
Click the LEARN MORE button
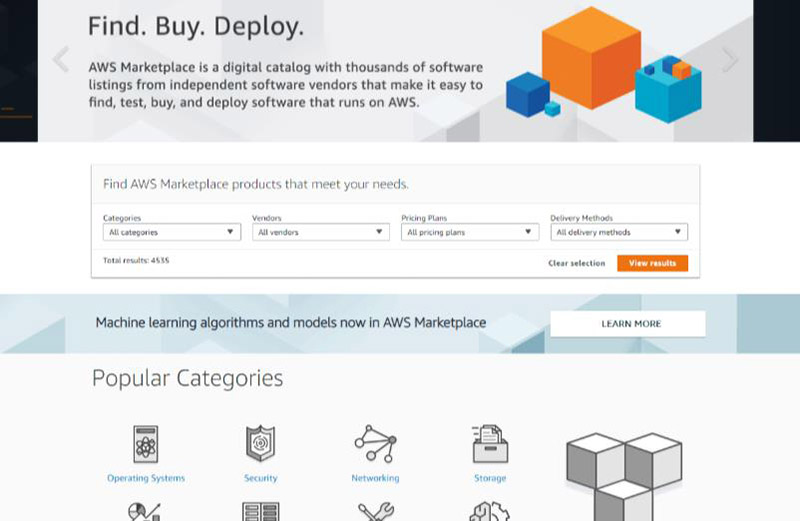628,324
